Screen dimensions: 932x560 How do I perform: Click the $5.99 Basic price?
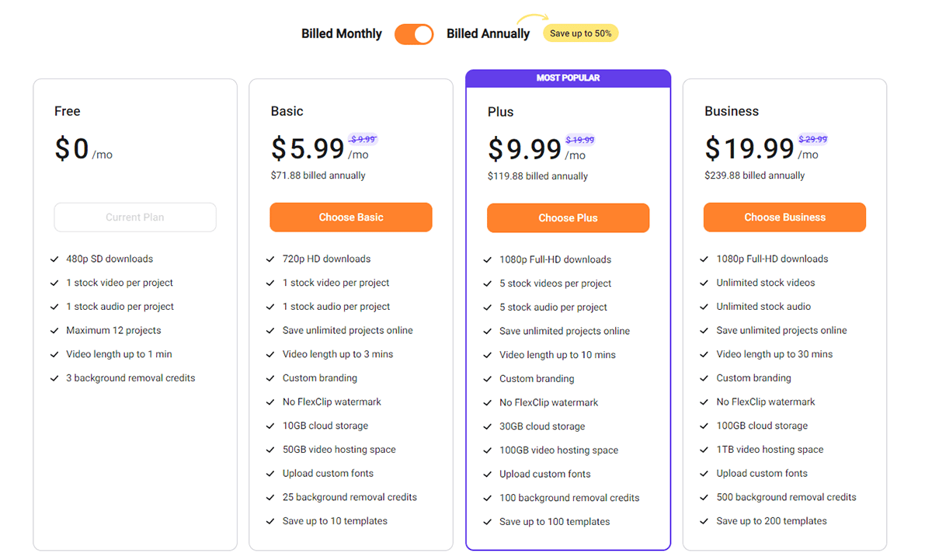point(308,148)
